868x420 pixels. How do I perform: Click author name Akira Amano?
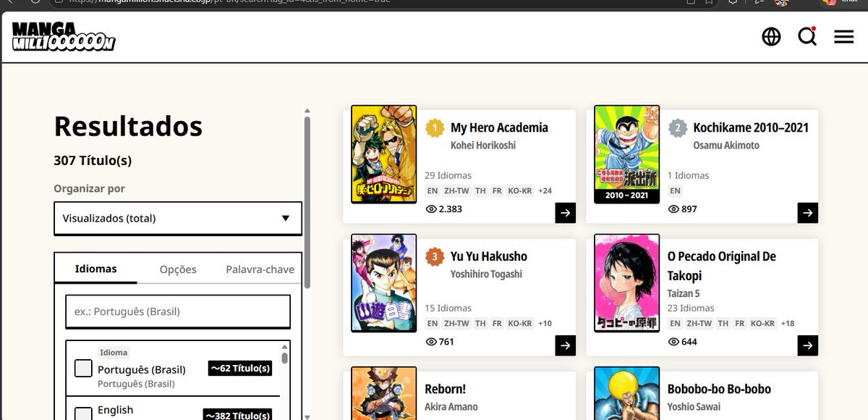coord(451,407)
